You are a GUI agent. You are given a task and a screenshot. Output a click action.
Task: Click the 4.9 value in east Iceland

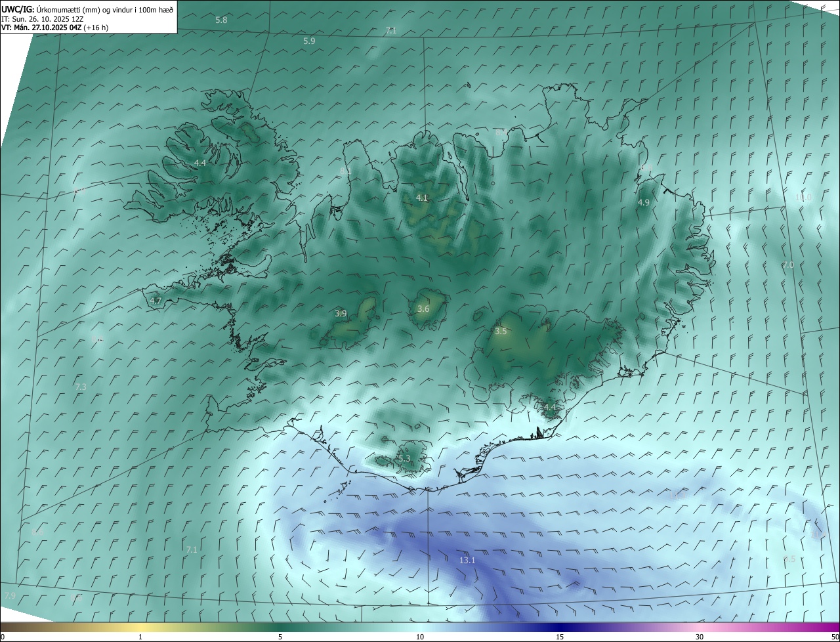pos(644,203)
